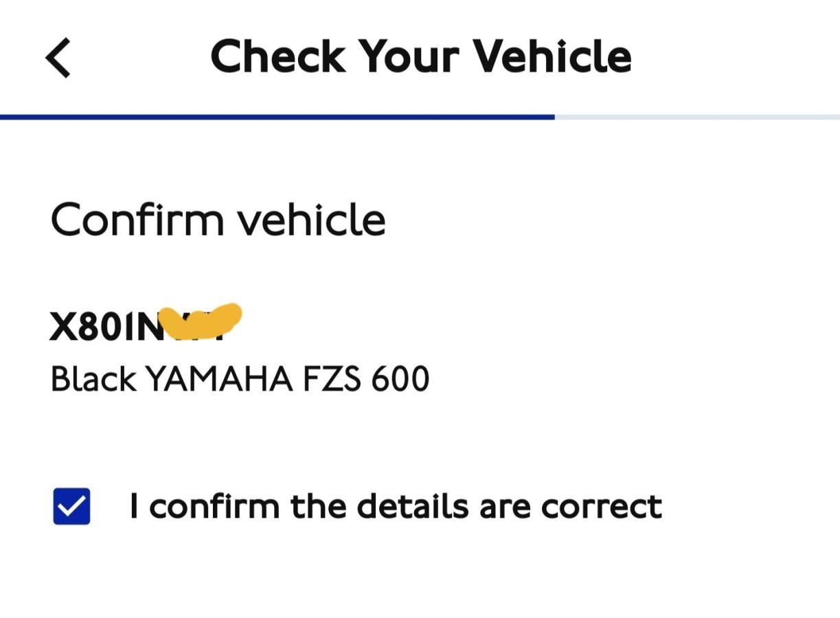Click the white tick mark in the blue box
Viewport: 840px width, 618px height.
pyautogui.click(x=72, y=507)
